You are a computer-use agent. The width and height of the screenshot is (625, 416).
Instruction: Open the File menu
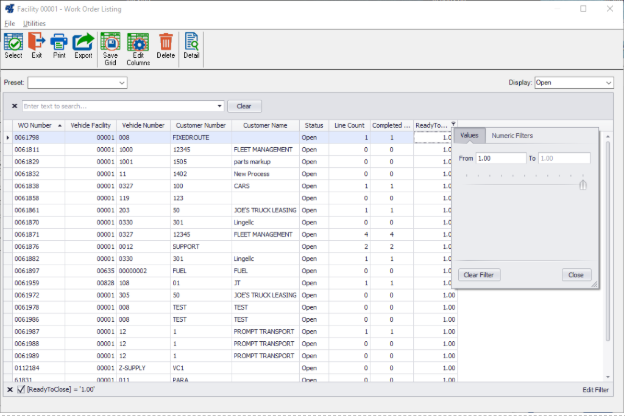point(10,22)
